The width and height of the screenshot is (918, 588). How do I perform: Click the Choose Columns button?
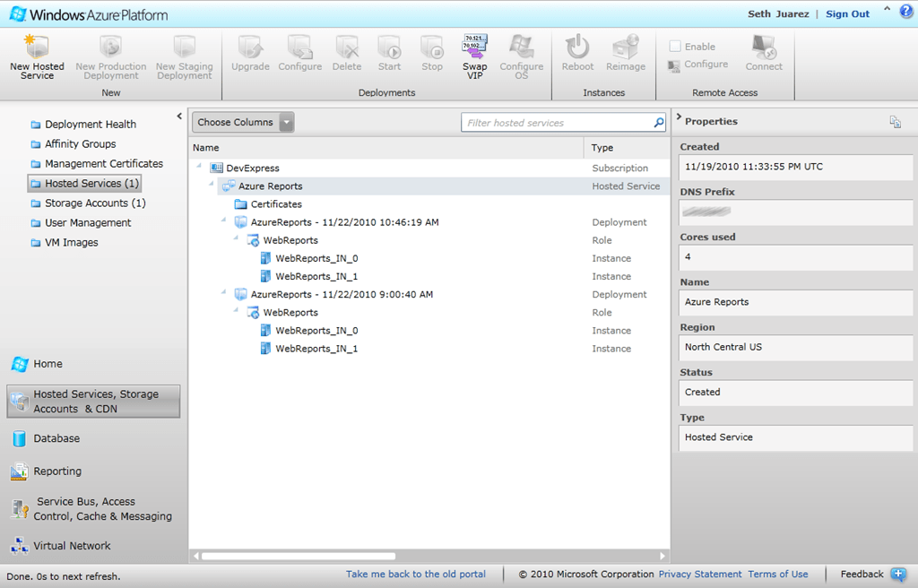coord(236,123)
